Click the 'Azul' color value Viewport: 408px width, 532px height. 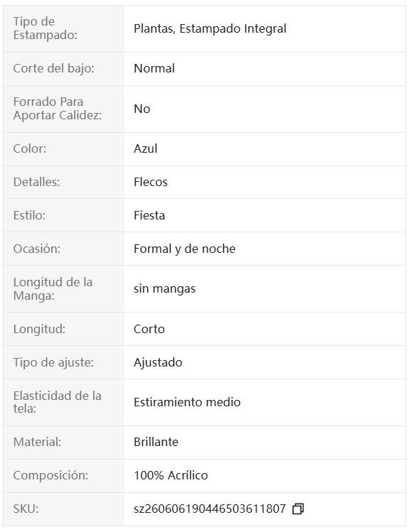pyautogui.click(x=145, y=148)
